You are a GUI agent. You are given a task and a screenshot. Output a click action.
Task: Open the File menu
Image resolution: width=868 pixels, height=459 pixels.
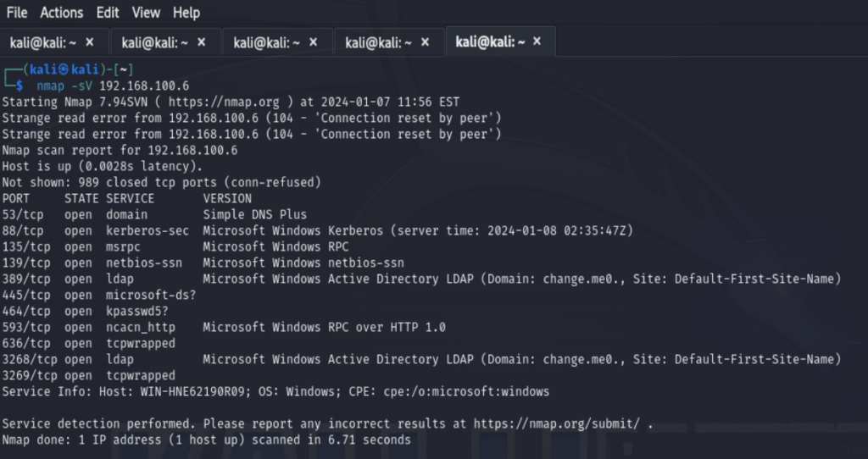[17, 12]
